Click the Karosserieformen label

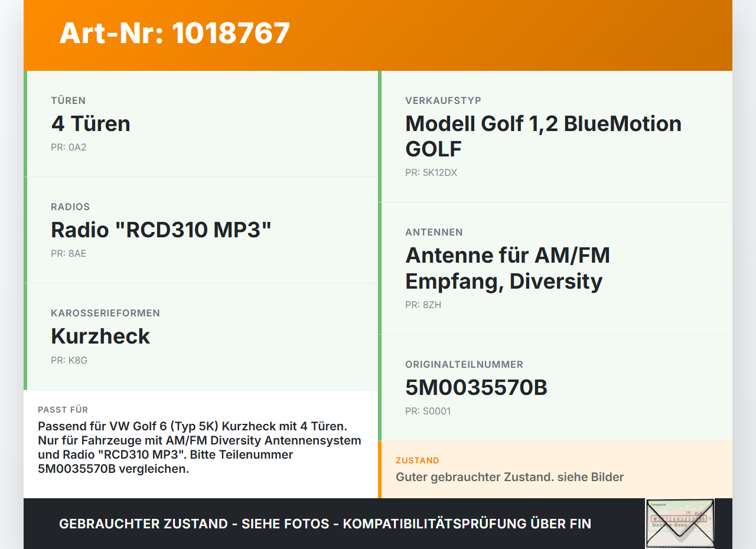tap(105, 313)
